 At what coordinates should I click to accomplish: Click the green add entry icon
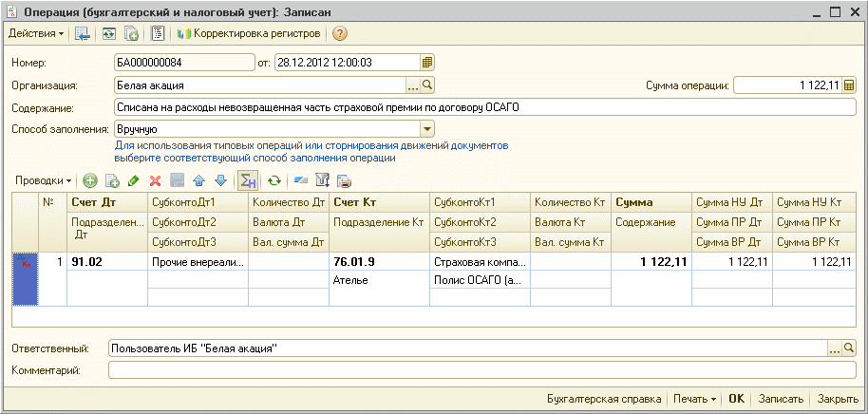(90, 180)
